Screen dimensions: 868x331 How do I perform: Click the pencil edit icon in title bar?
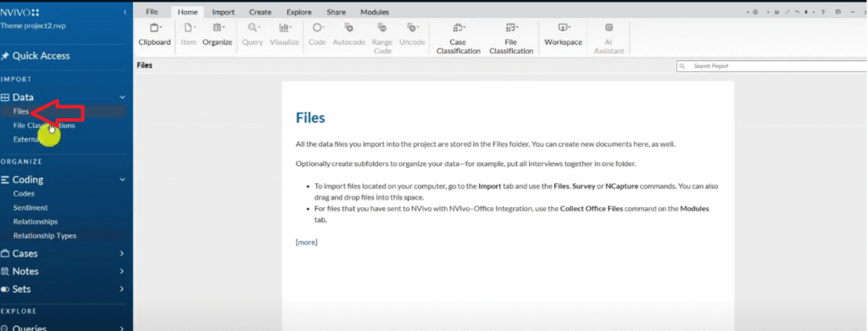click(x=787, y=12)
